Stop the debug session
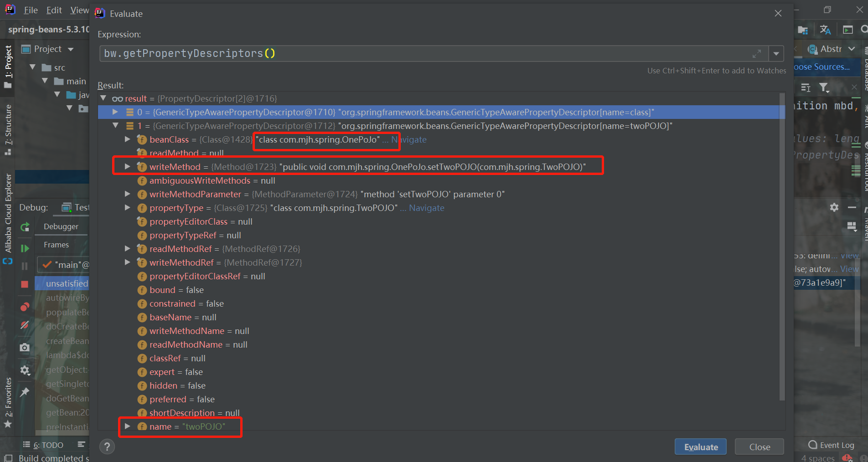This screenshot has width=868, height=462. [x=25, y=284]
